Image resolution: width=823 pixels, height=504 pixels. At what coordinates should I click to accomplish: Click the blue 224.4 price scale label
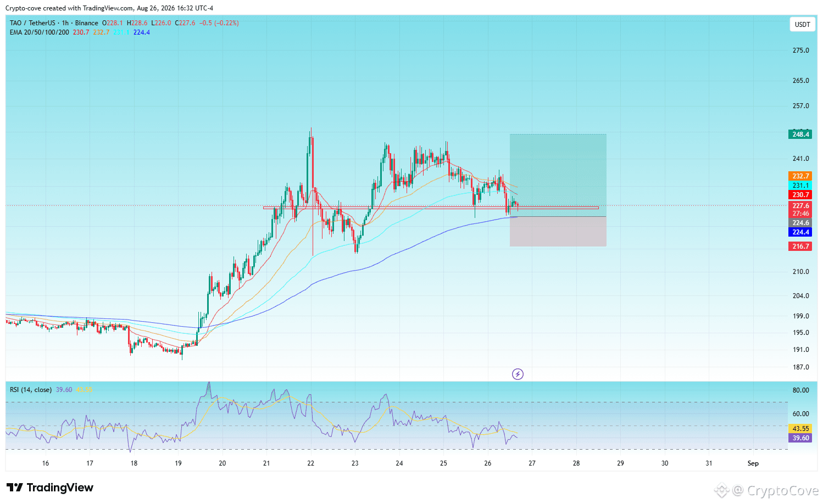click(800, 232)
